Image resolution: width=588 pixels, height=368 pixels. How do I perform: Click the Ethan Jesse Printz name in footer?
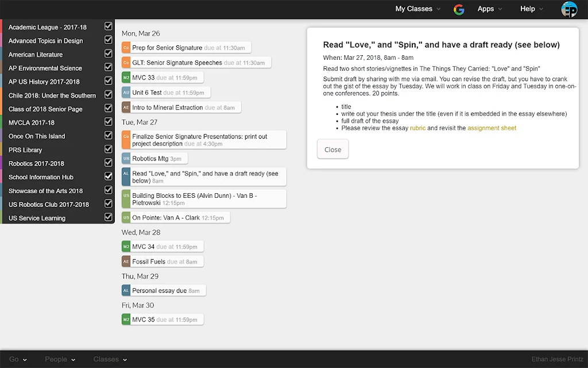tap(557, 359)
